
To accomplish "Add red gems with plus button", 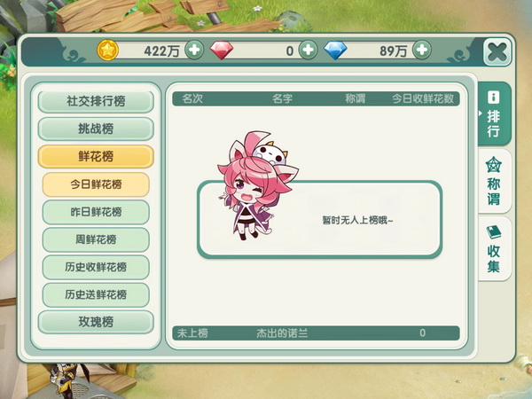I will click(x=308, y=50).
